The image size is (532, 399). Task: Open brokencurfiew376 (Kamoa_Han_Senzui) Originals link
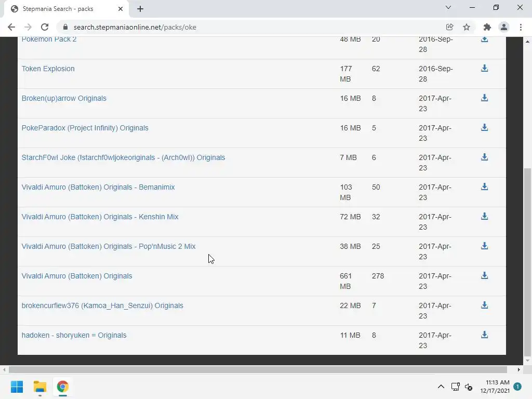102,305
